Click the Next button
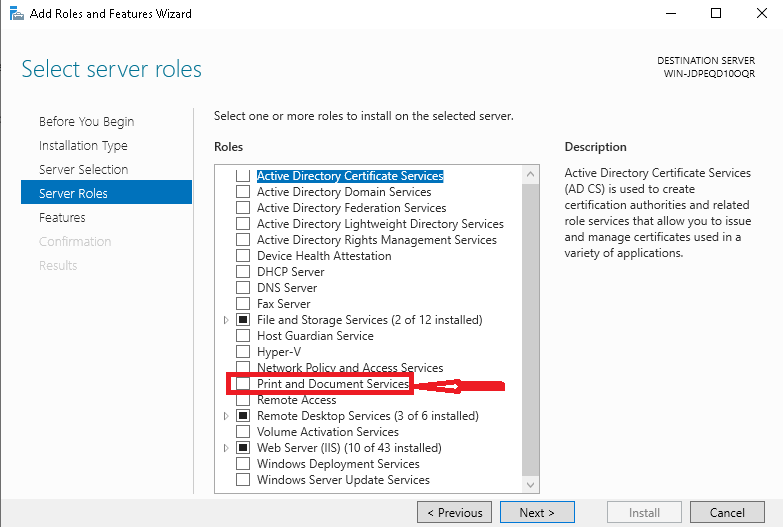This screenshot has height=527, width=783. click(x=537, y=513)
